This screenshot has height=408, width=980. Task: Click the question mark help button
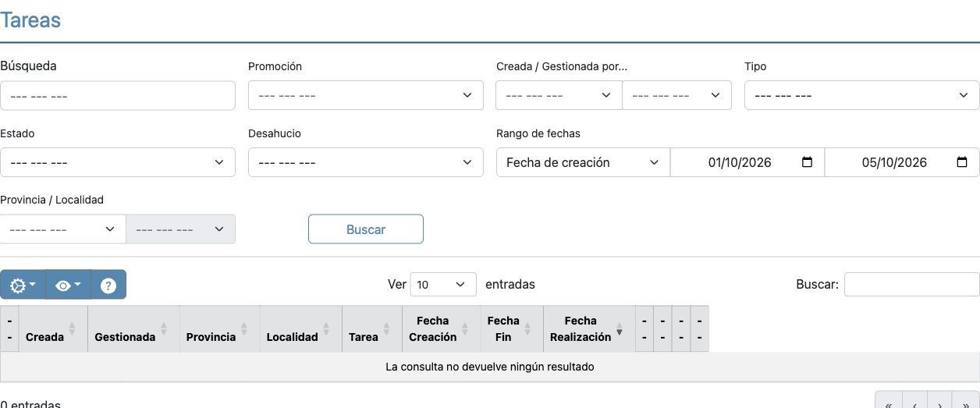tap(108, 285)
